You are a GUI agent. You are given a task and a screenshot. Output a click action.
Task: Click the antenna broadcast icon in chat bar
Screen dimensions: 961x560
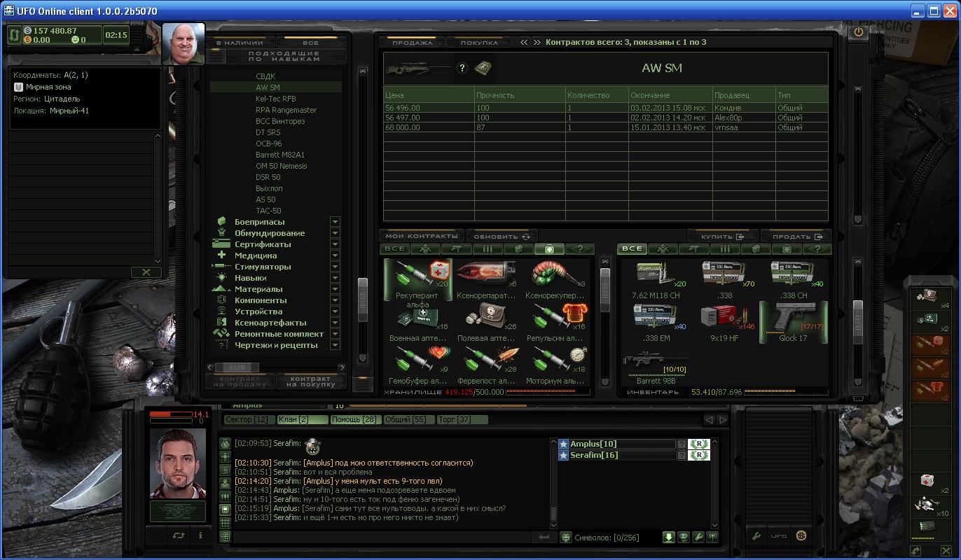713,537
